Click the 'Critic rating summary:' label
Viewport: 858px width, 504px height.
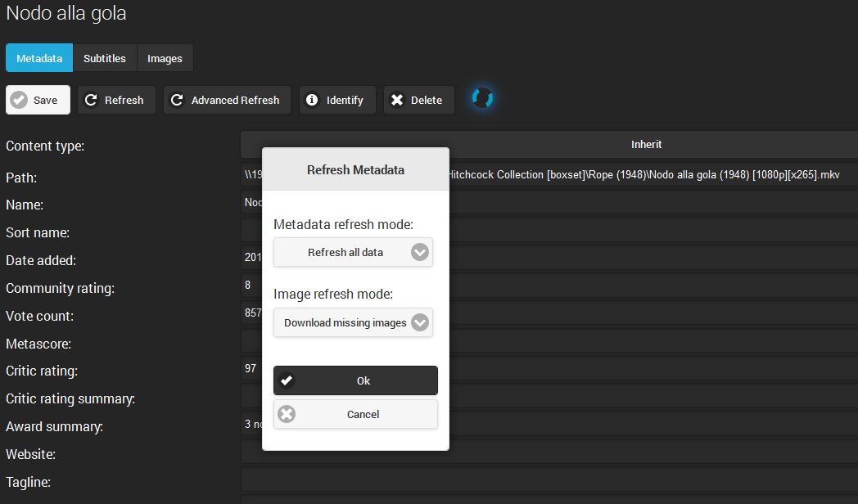click(70, 398)
